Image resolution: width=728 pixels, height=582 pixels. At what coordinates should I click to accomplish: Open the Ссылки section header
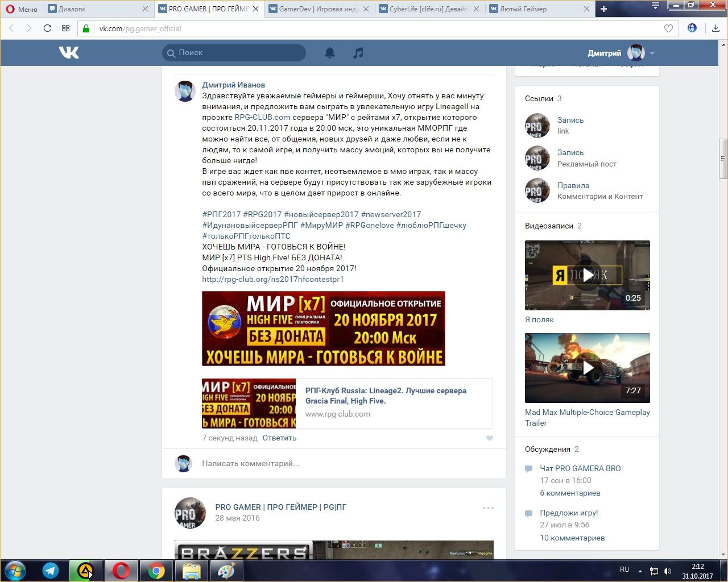click(539, 99)
